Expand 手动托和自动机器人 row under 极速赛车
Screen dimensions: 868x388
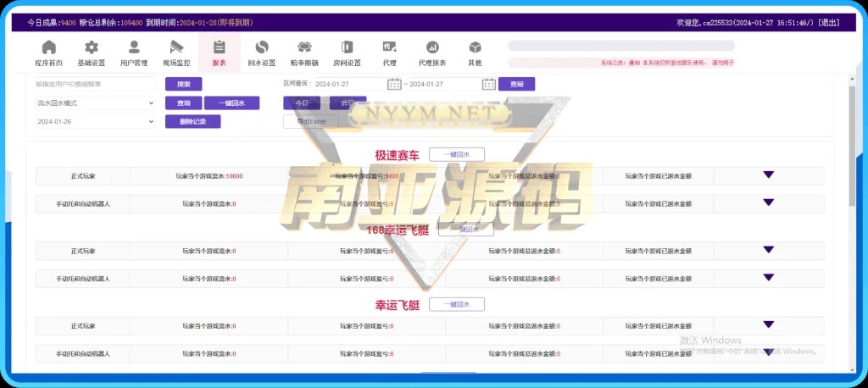tap(768, 203)
